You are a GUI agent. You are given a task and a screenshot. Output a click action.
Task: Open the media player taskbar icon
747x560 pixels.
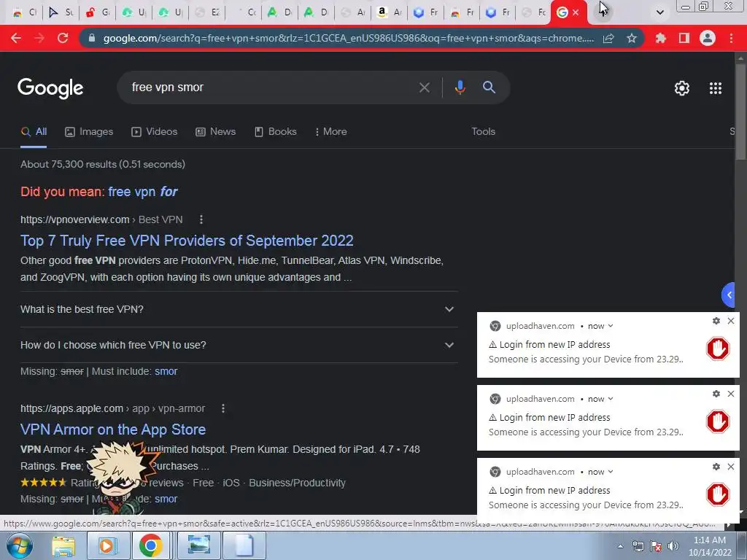pos(108,546)
